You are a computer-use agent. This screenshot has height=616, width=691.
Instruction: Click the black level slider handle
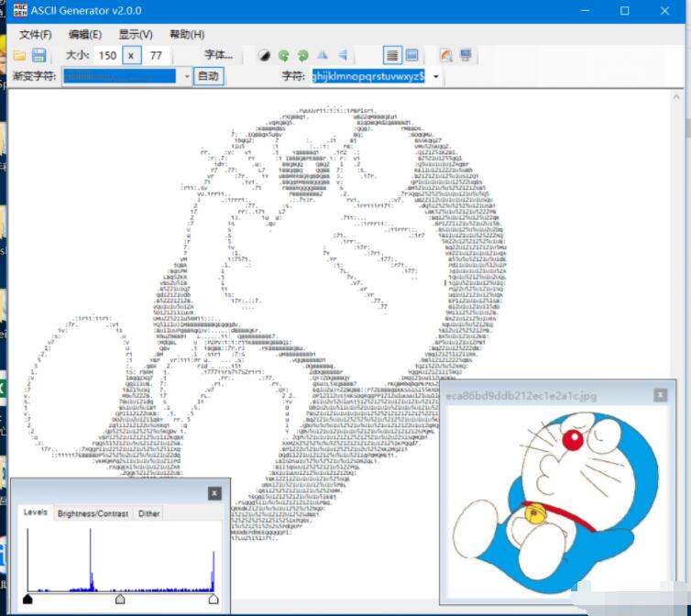click(x=27, y=599)
